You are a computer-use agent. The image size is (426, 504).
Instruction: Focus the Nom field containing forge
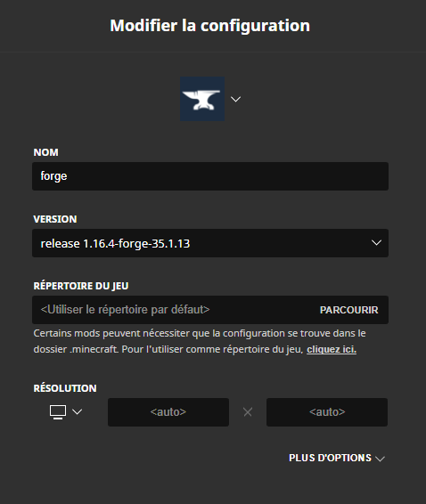210,176
